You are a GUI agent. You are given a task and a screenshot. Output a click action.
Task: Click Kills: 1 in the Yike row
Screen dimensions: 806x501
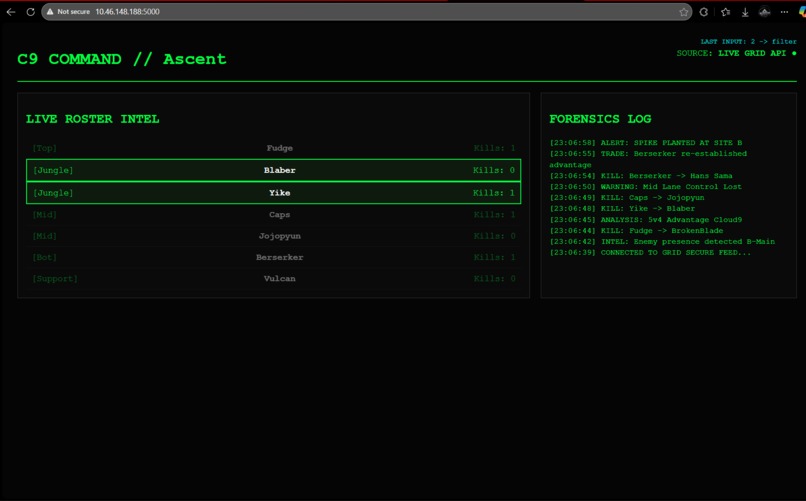point(494,193)
